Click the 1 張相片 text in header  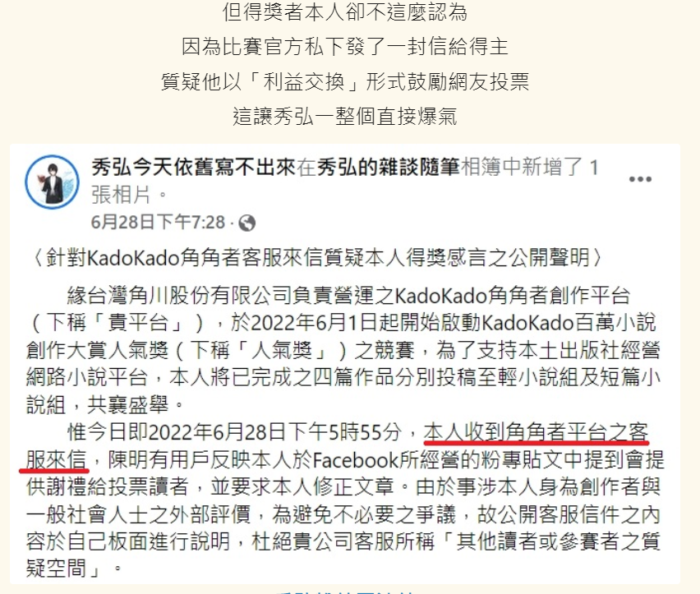coord(344,182)
